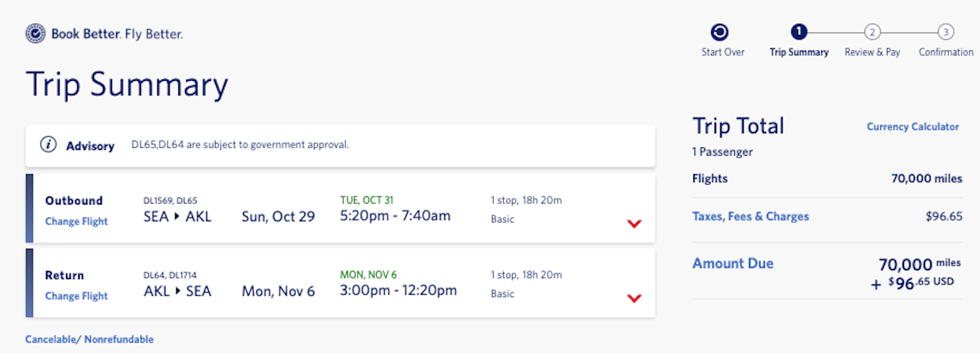Click the Outbound SEA to AKL flight card
Viewport: 980px width, 353px height.
(x=341, y=208)
